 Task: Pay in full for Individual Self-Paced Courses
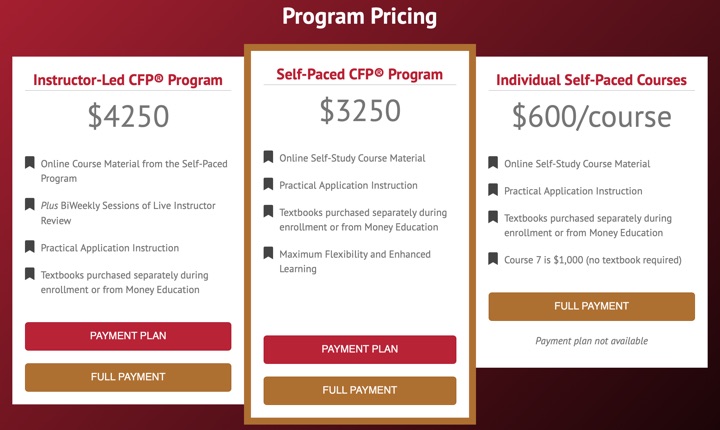tap(591, 306)
